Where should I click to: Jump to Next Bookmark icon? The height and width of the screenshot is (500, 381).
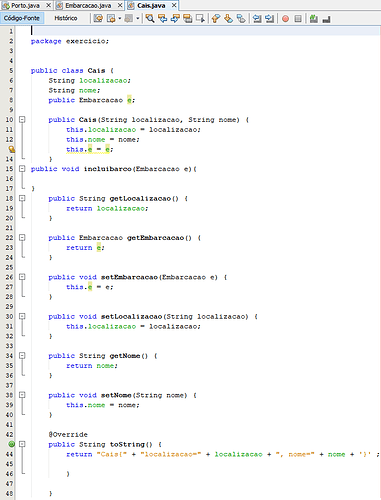[x=228, y=18]
